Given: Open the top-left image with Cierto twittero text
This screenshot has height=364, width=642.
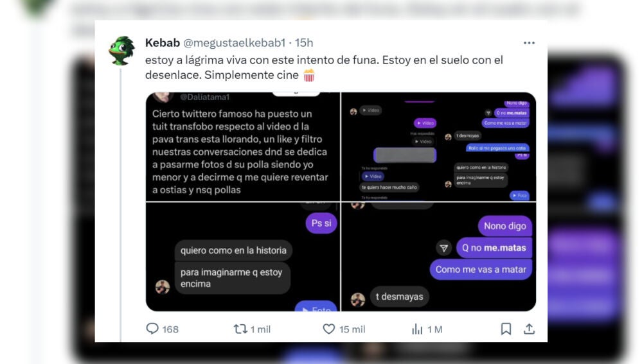Looking at the screenshot, I should (x=243, y=147).
